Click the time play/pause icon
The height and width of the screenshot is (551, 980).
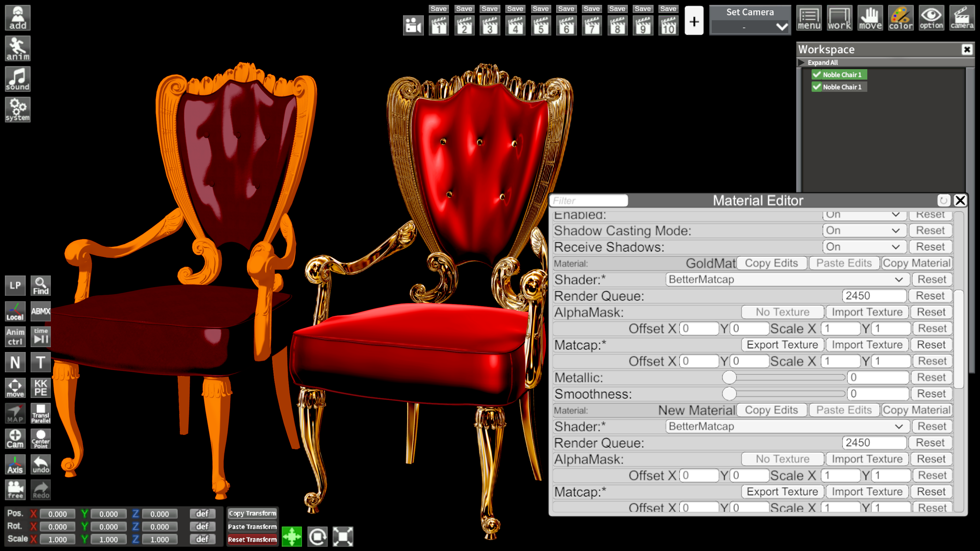[41, 337]
